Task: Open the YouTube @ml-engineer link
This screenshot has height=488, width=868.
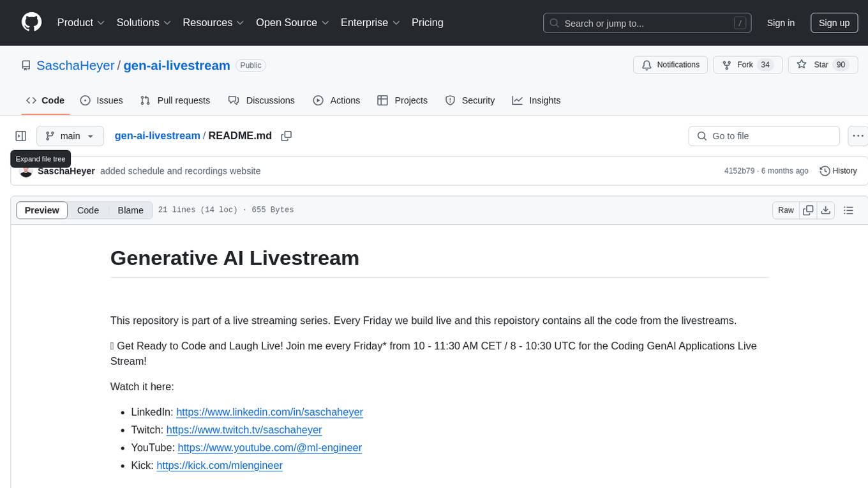Action: (269, 448)
